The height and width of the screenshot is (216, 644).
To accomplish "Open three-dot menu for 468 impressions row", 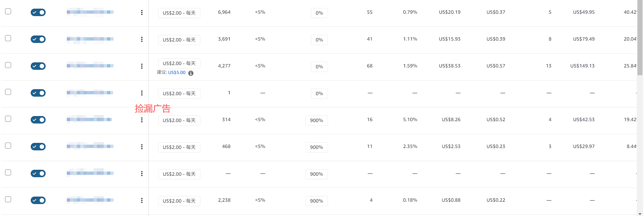I will (142, 146).
